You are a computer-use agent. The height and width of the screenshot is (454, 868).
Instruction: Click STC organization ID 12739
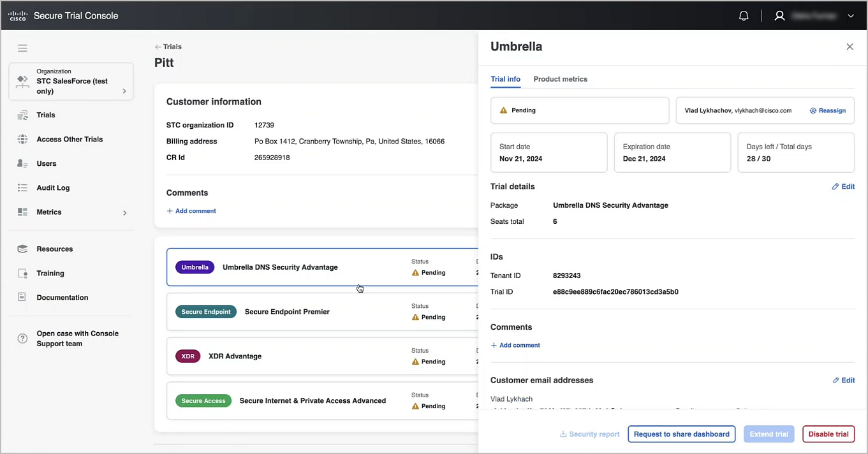[264, 125]
